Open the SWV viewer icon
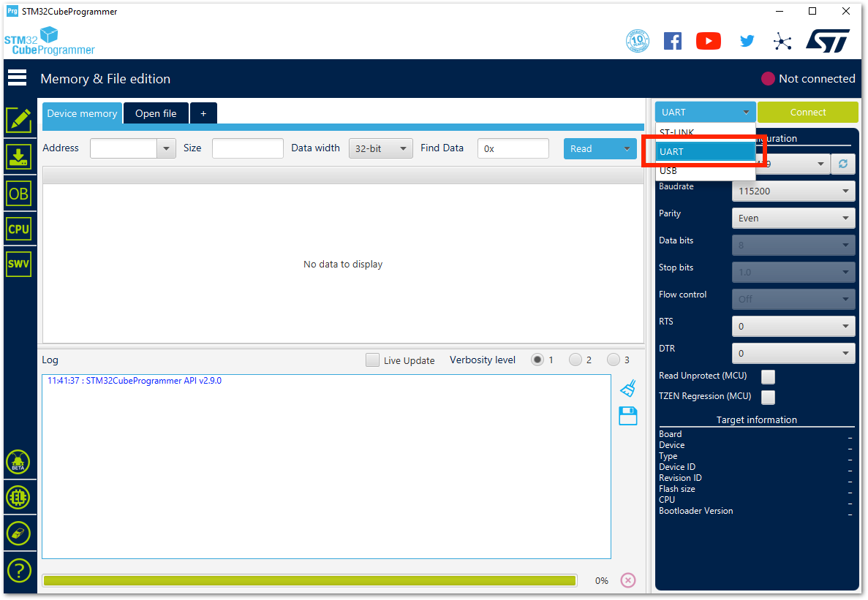This screenshot has height=600, width=868. click(x=19, y=264)
